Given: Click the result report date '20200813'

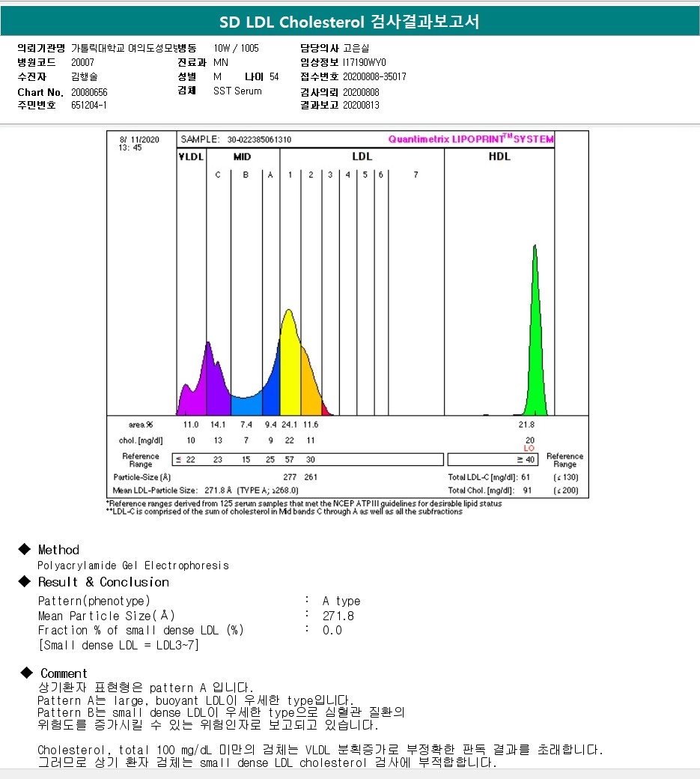Looking at the screenshot, I should coord(361,105).
